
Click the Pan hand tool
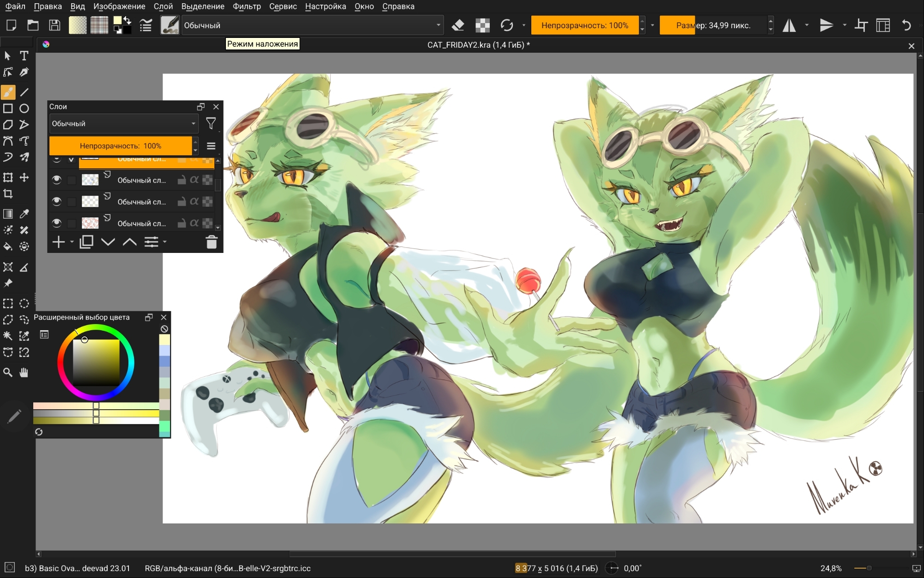24,373
